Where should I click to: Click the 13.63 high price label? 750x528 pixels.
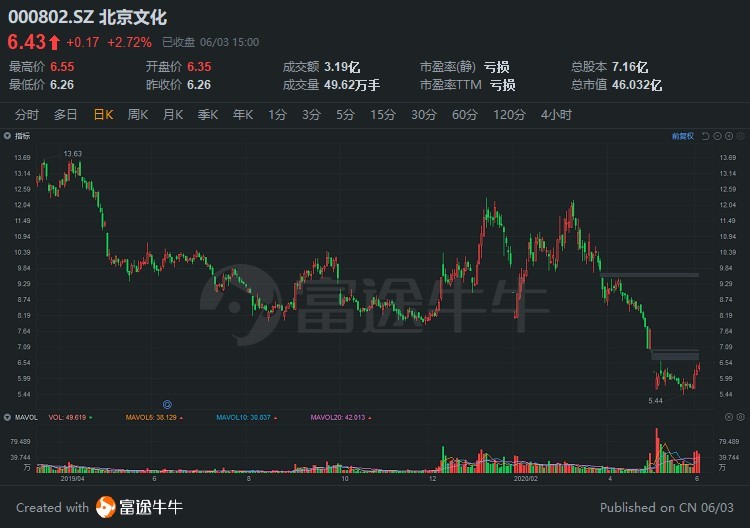[73, 154]
